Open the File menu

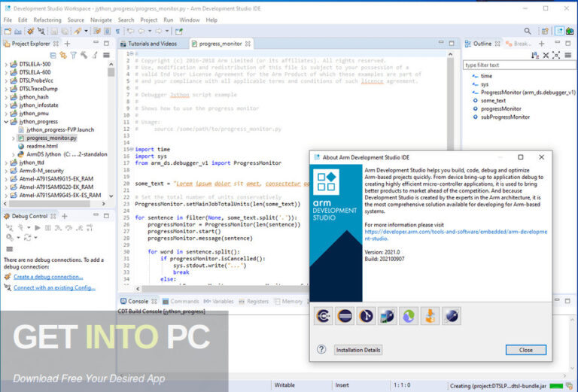click(8, 20)
